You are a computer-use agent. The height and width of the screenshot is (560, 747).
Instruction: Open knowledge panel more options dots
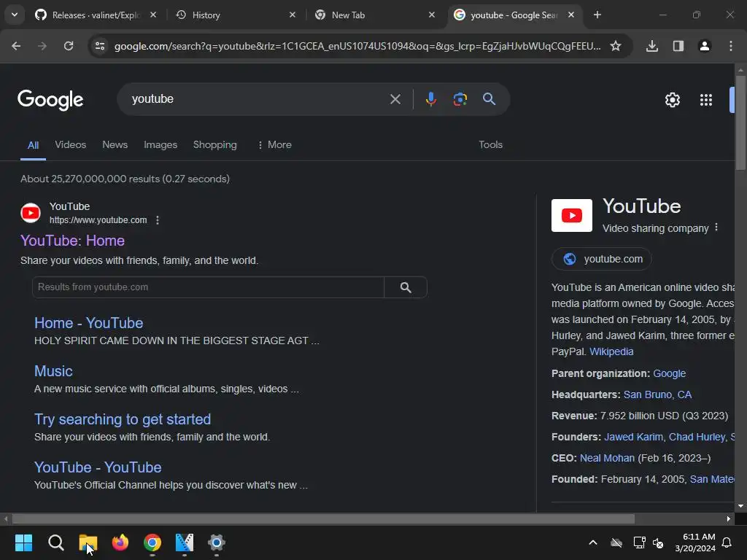point(716,227)
